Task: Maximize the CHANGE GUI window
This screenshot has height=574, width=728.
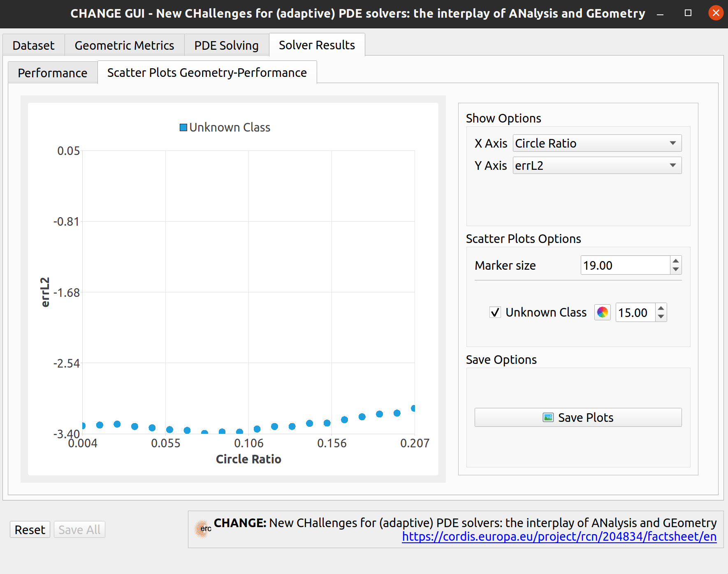Action: coord(688,13)
